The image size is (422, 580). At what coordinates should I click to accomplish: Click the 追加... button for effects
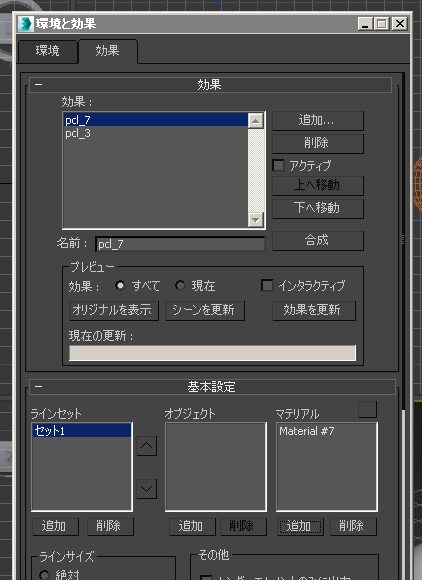tap(318, 121)
